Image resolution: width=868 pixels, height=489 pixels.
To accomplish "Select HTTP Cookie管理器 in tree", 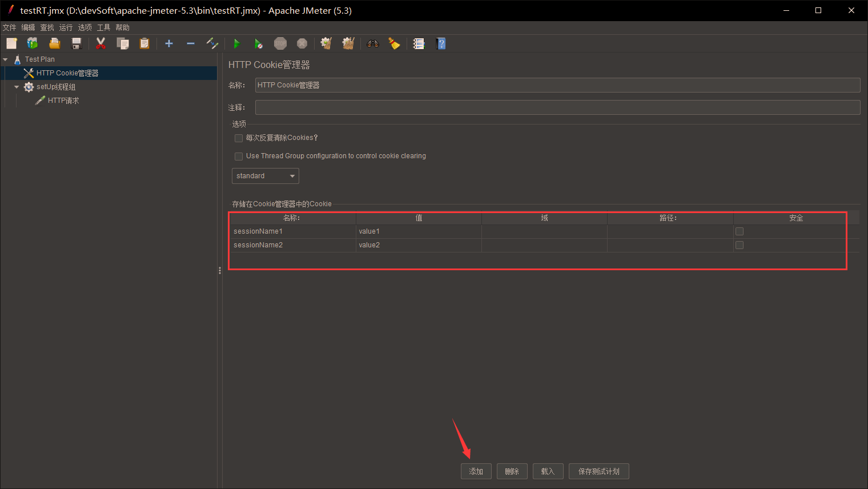I will [67, 73].
